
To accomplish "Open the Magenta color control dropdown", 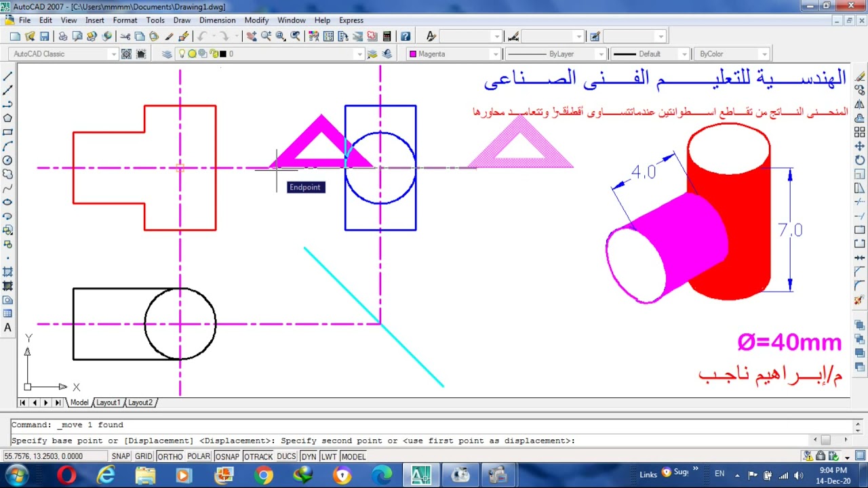I will [x=495, y=54].
